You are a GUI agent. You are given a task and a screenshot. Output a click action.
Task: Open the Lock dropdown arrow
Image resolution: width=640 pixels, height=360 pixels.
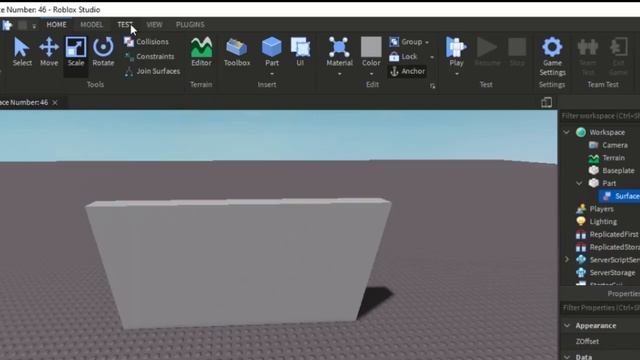tap(432, 57)
